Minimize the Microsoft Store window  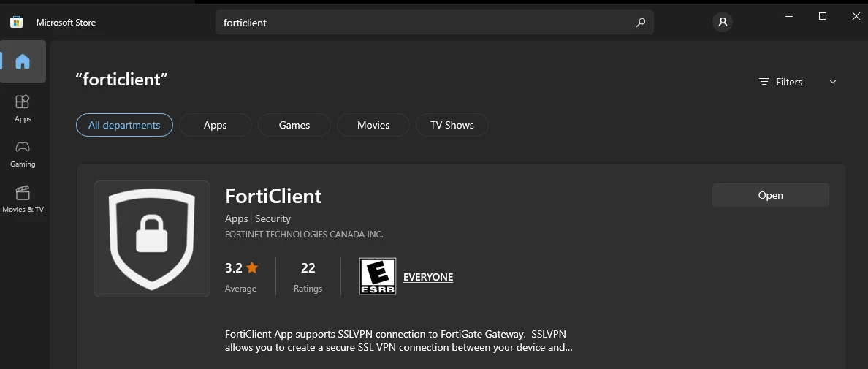click(789, 17)
